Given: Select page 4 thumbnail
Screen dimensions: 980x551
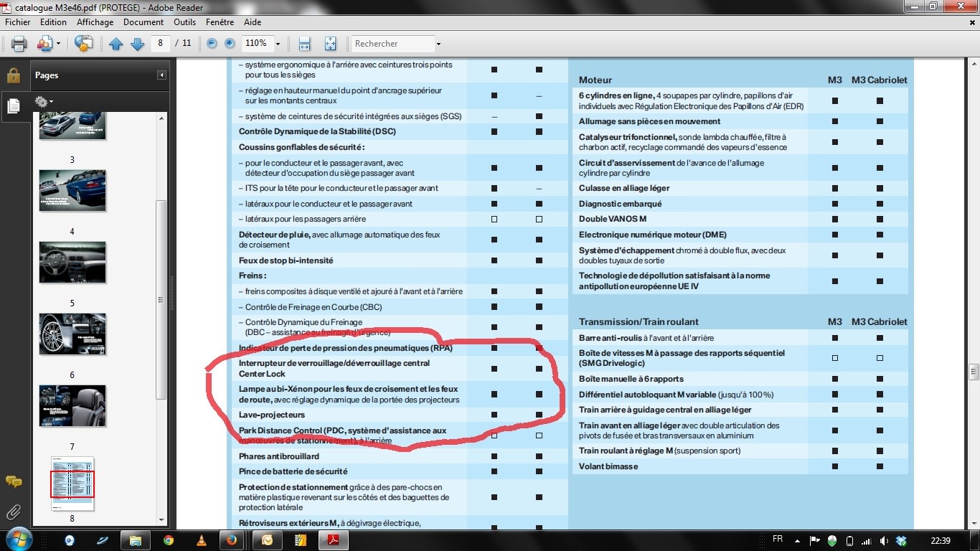Looking at the screenshot, I should pos(72,190).
